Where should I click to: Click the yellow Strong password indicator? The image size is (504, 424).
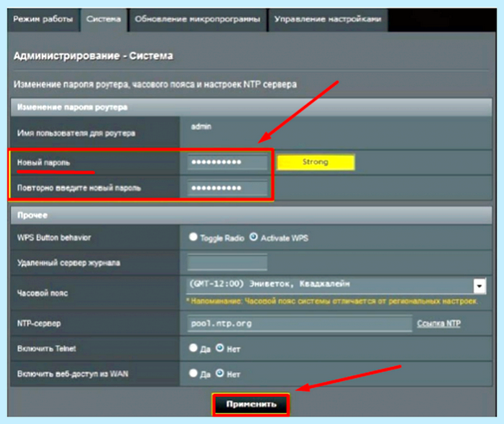pyautogui.click(x=316, y=162)
